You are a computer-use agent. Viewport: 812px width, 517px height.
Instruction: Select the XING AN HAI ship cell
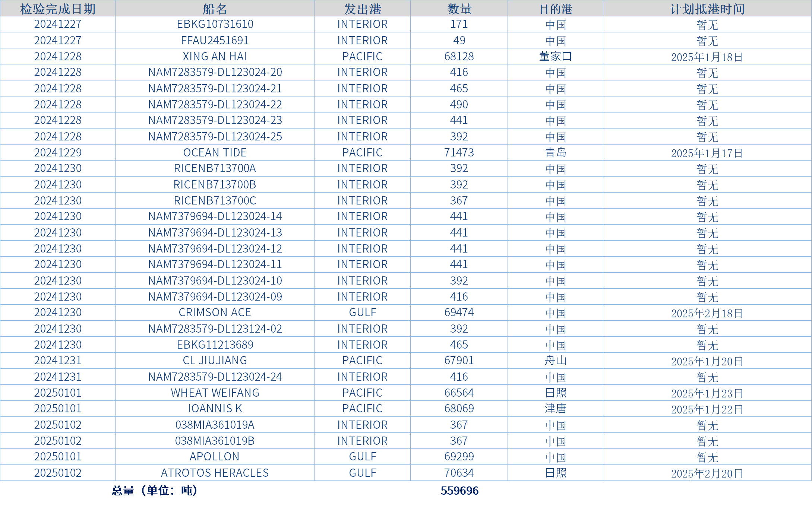215,56
